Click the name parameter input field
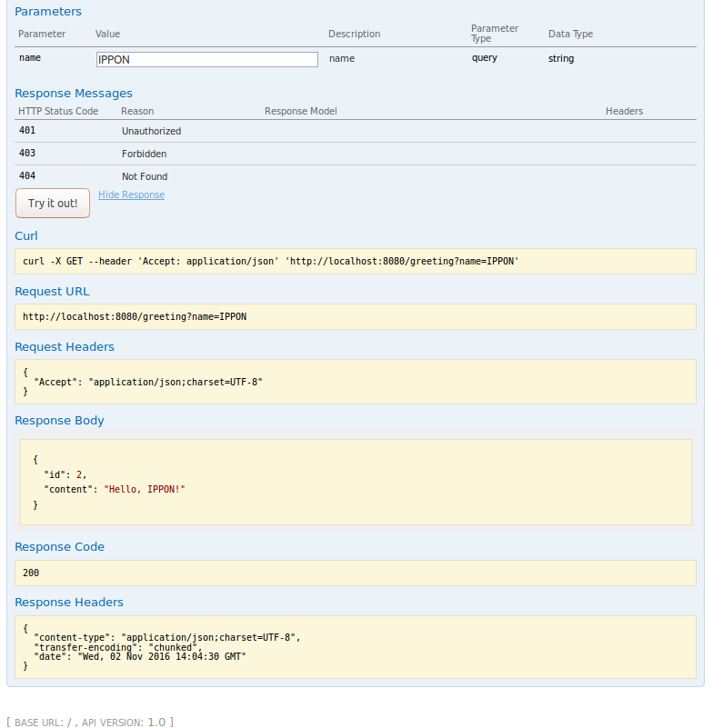 click(x=207, y=59)
